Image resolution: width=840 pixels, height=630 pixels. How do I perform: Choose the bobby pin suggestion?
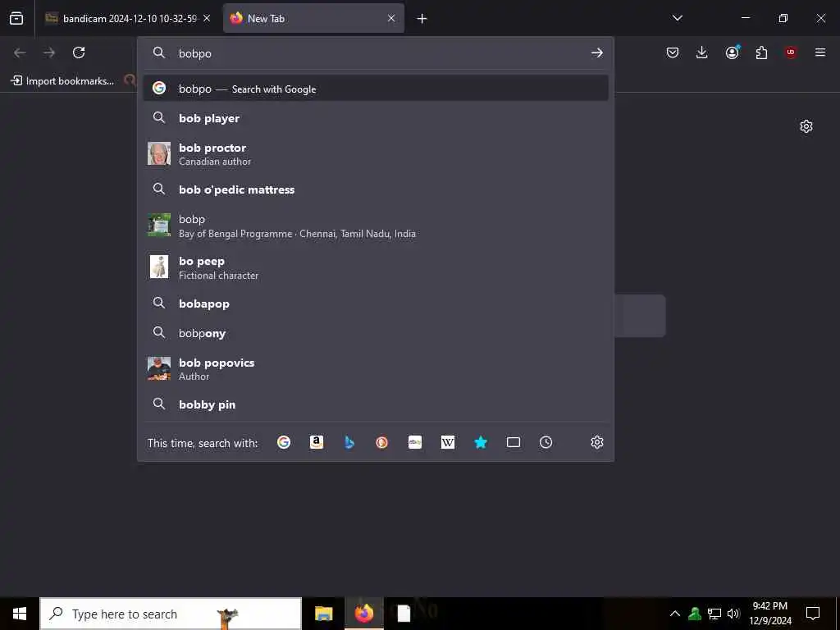coord(376,404)
